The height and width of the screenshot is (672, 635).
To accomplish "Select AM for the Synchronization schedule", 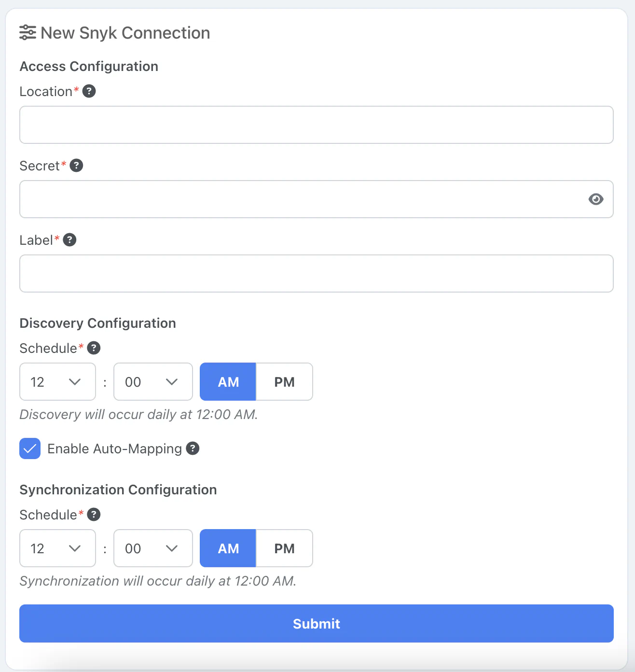I will pos(228,548).
